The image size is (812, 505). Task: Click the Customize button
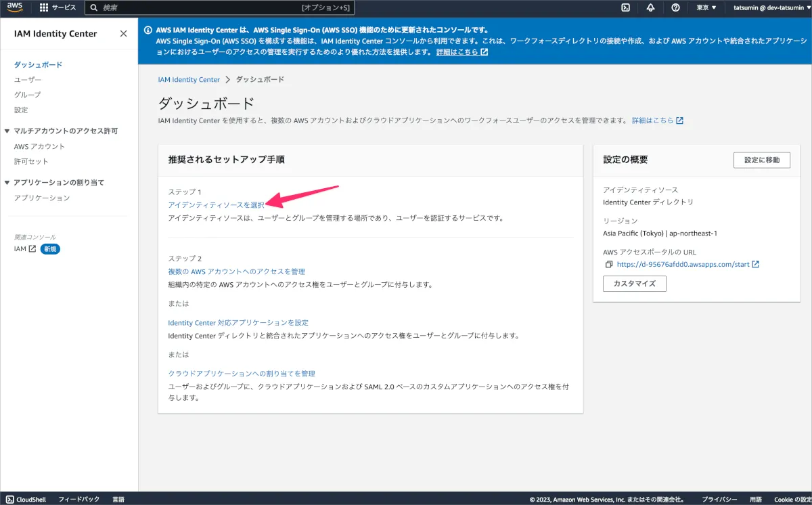634,284
